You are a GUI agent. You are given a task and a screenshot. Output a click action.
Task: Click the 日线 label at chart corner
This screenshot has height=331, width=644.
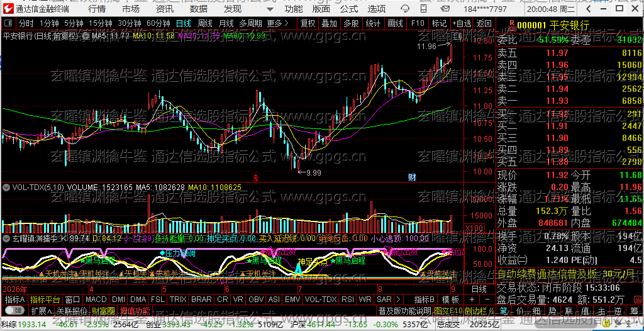click(x=479, y=289)
